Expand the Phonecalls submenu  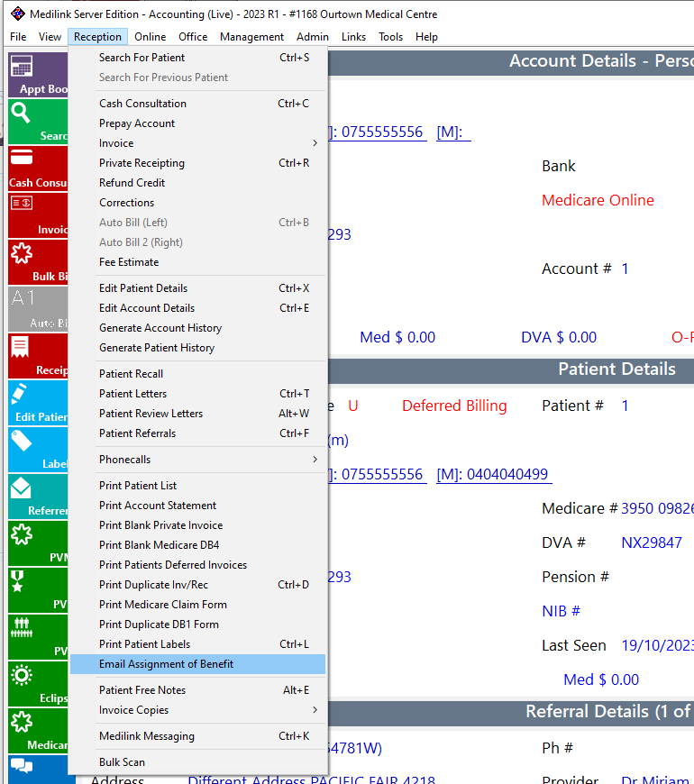pyautogui.click(x=198, y=460)
